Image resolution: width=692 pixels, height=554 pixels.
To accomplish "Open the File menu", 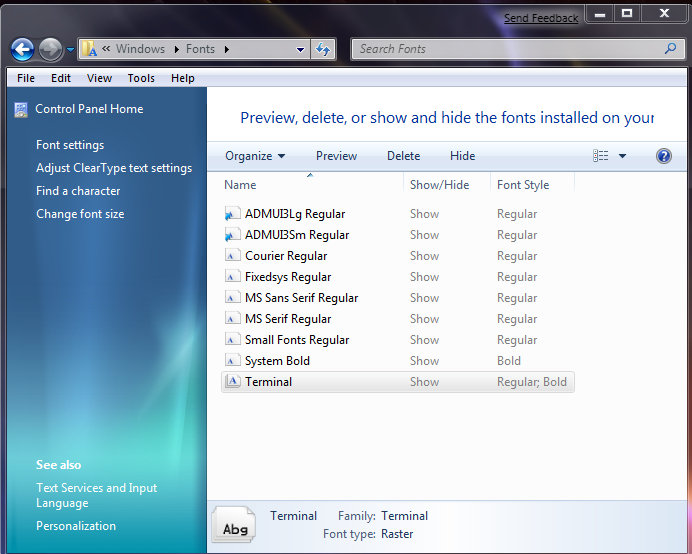I will coord(26,78).
